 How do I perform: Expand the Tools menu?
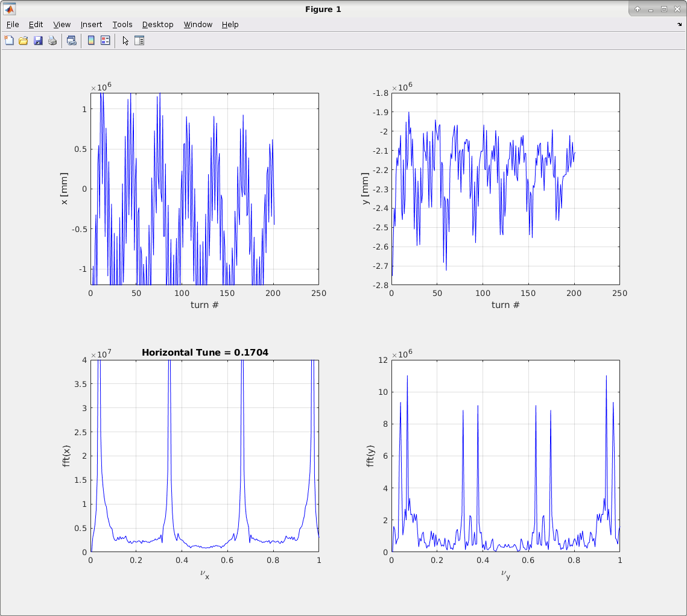122,25
